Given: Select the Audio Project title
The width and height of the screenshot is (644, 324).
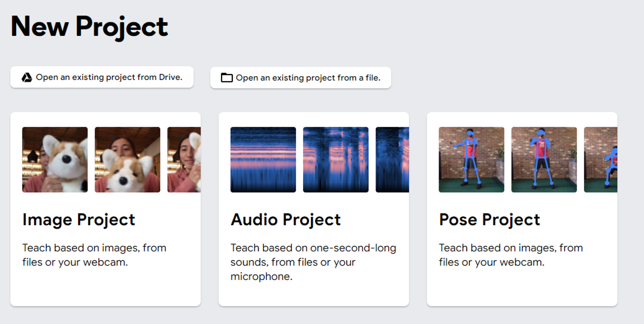Looking at the screenshot, I should click(285, 220).
